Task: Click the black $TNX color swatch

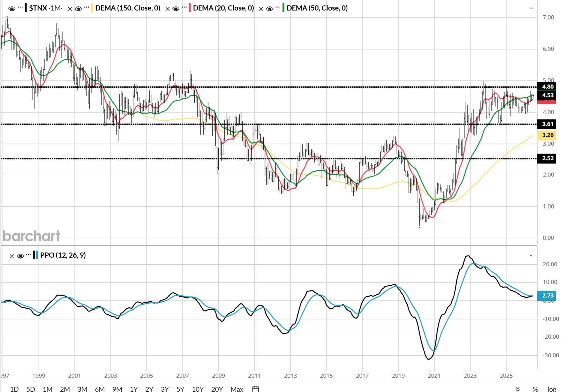Action: tap(26, 8)
